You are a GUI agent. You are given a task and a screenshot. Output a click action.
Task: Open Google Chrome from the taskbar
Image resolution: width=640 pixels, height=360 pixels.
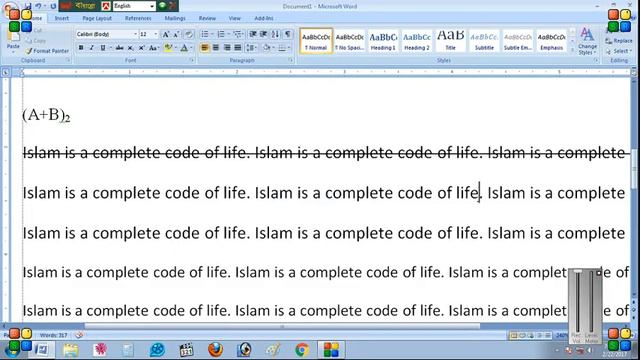(302, 350)
